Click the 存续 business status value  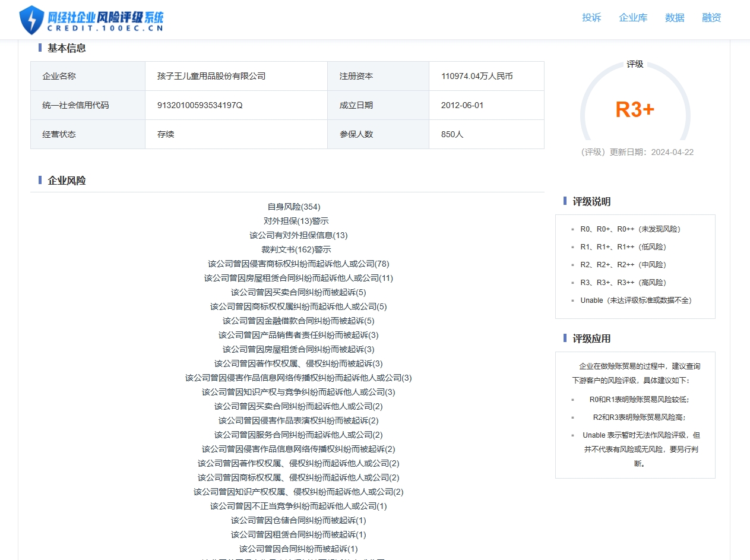click(x=166, y=134)
